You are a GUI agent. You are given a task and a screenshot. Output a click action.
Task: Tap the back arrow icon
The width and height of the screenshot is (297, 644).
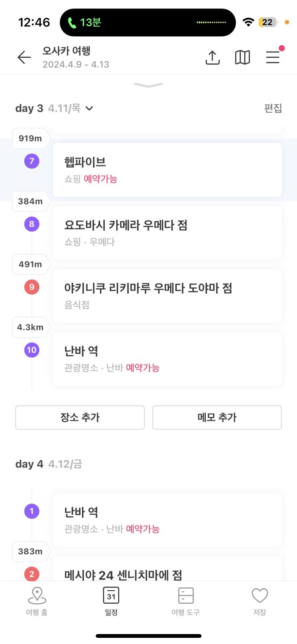[x=24, y=57]
